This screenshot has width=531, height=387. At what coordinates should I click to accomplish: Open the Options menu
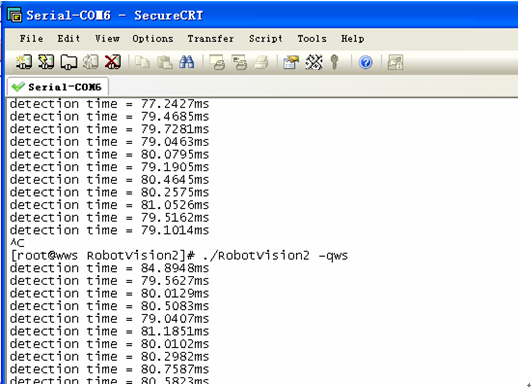[x=153, y=39]
